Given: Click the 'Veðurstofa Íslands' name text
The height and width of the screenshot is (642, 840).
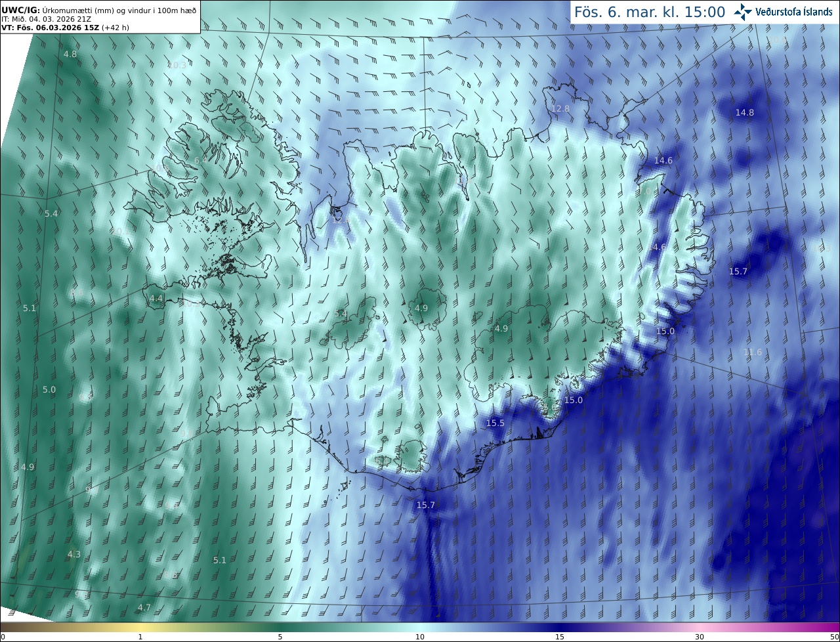Looking at the screenshot, I should pos(794,12).
